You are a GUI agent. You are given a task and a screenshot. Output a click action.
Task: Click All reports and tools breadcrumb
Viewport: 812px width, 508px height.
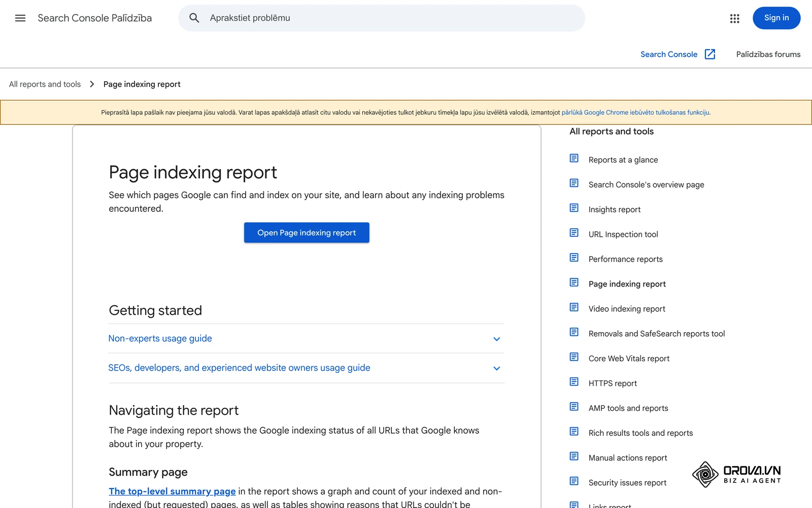pos(45,84)
